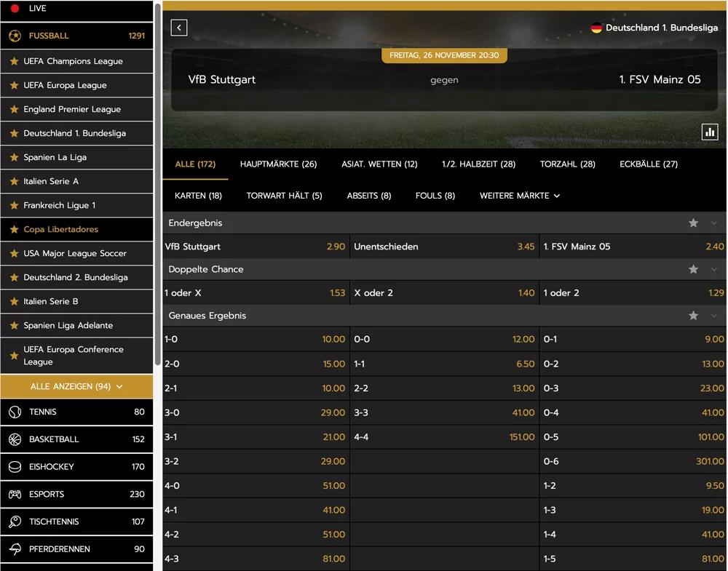Click star beside Frankreich Ligue 1
The width and height of the screenshot is (728, 571).
15,205
